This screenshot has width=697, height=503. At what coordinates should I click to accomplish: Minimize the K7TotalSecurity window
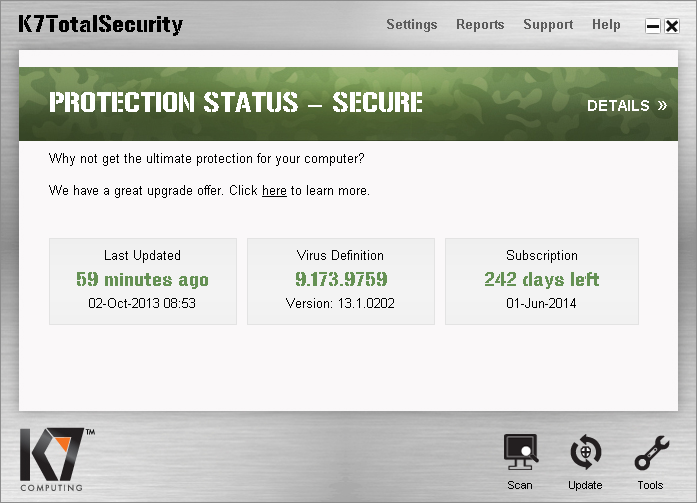point(653,27)
